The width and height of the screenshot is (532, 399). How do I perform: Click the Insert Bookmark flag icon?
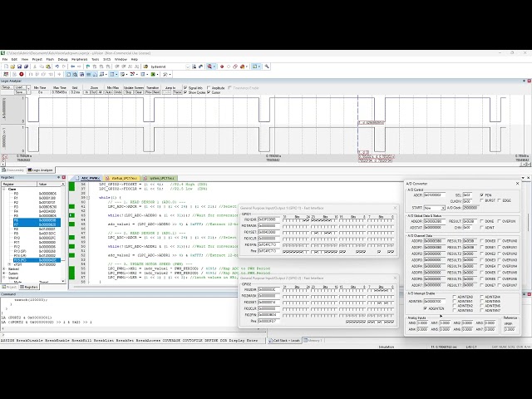click(x=88, y=66)
